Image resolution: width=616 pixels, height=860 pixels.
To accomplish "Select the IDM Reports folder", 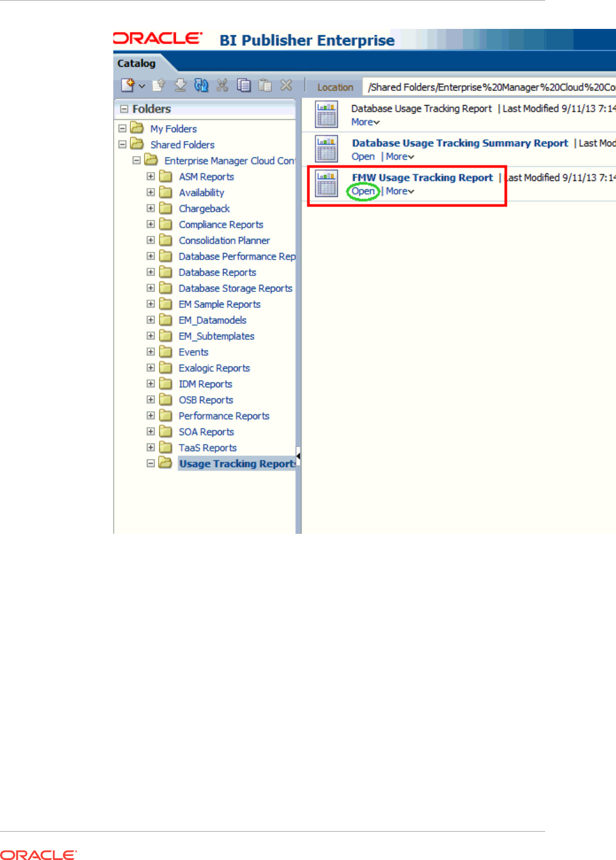I will (205, 383).
